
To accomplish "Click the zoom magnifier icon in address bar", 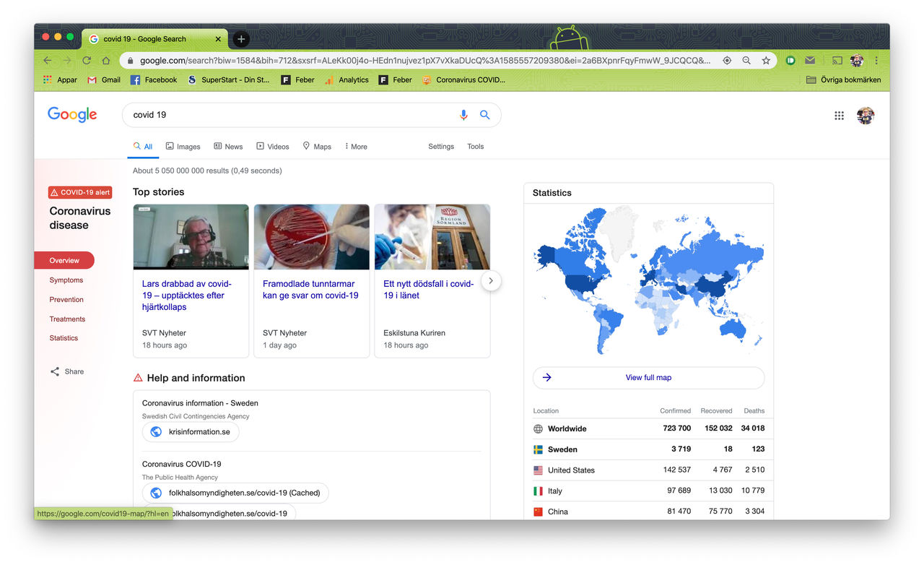I will tap(746, 61).
